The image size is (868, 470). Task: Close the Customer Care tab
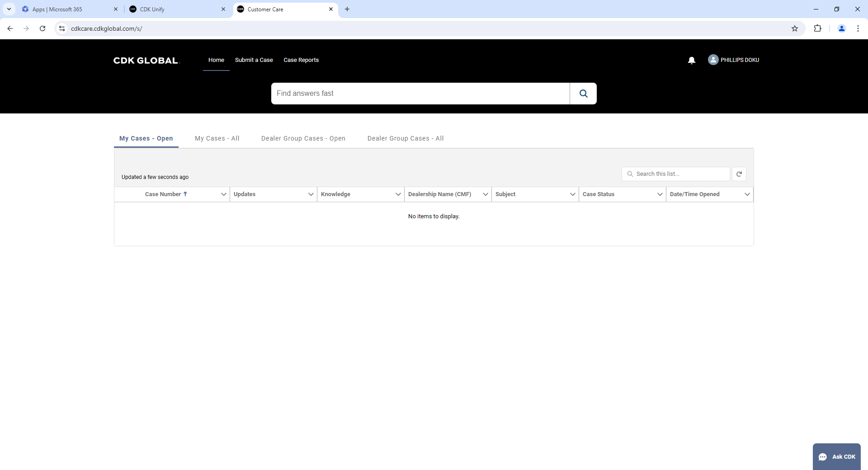331,9
